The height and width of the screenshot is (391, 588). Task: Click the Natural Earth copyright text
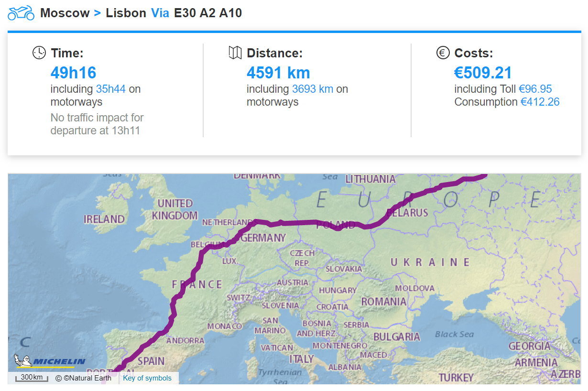pos(84,378)
